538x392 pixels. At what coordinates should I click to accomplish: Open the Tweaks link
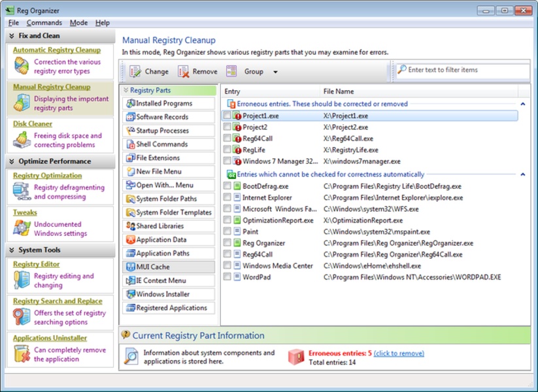(x=25, y=212)
